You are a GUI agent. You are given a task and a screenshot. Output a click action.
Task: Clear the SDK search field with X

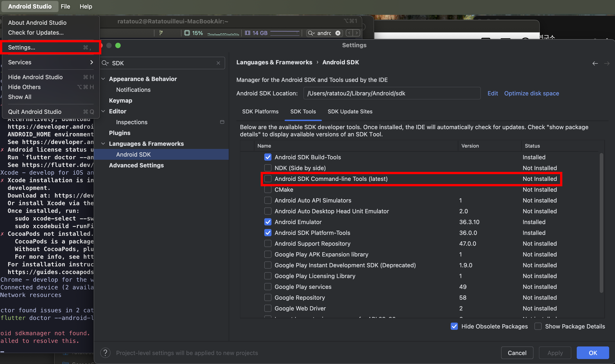click(x=218, y=63)
